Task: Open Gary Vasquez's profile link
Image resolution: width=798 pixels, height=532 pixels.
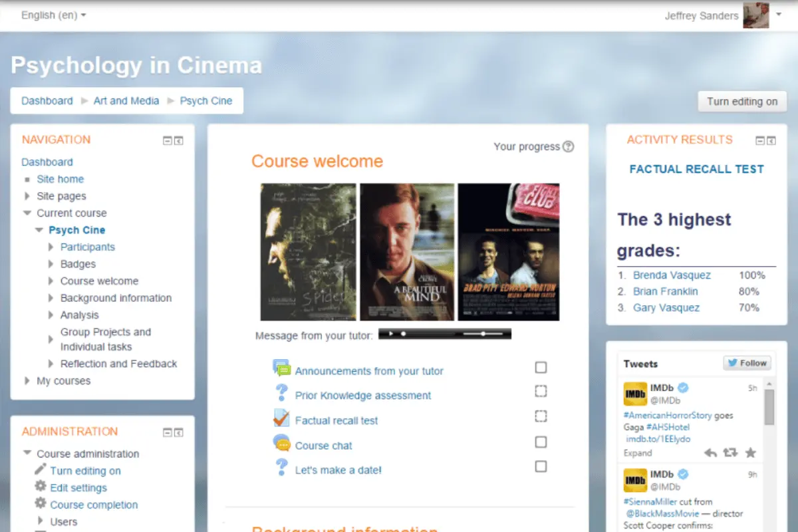Action: click(x=666, y=308)
